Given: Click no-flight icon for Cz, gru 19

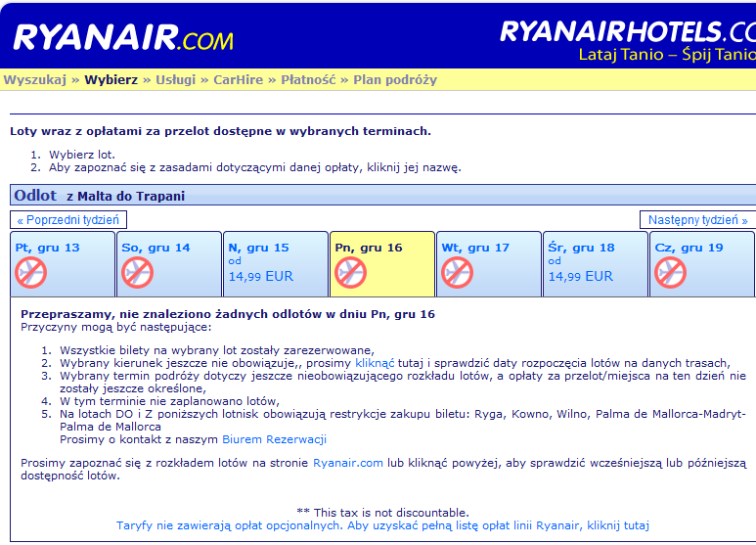Looking at the screenshot, I should click(x=670, y=272).
